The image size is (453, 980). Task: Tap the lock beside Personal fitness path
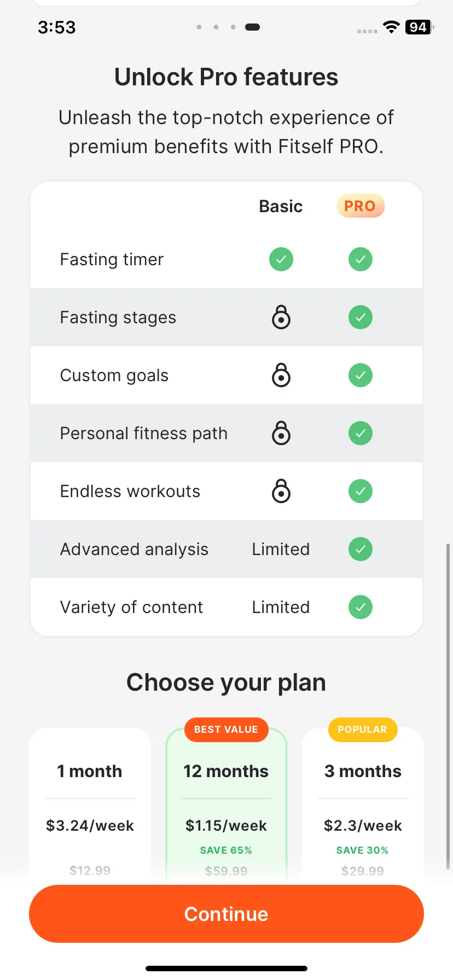coord(281,433)
